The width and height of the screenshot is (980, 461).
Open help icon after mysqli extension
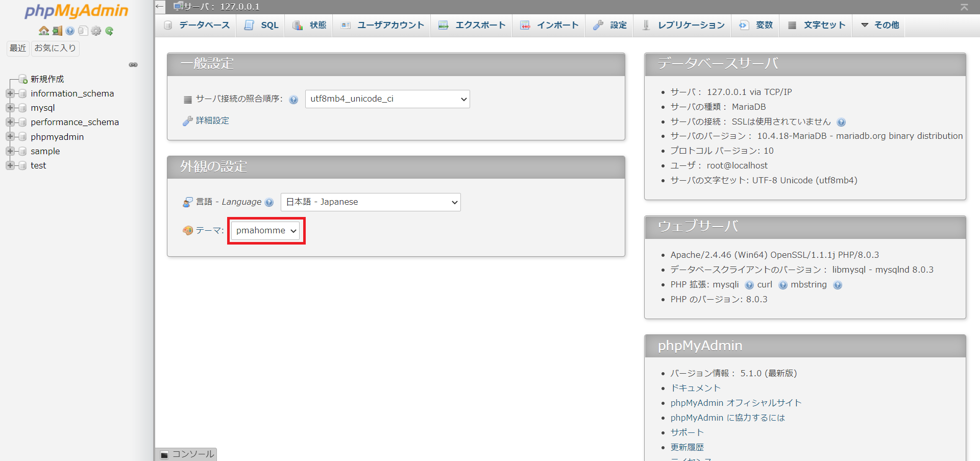pyautogui.click(x=749, y=285)
